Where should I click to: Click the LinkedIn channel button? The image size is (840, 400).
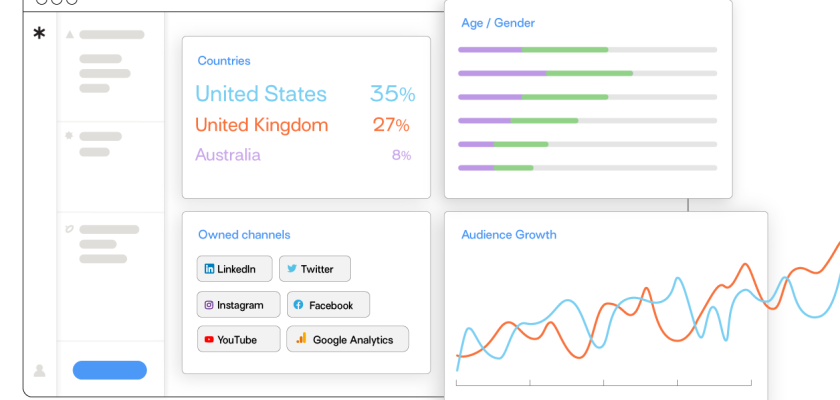click(235, 269)
